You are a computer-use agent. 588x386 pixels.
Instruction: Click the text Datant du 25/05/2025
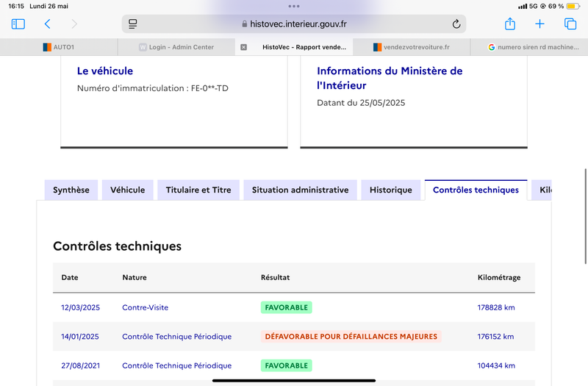click(361, 103)
